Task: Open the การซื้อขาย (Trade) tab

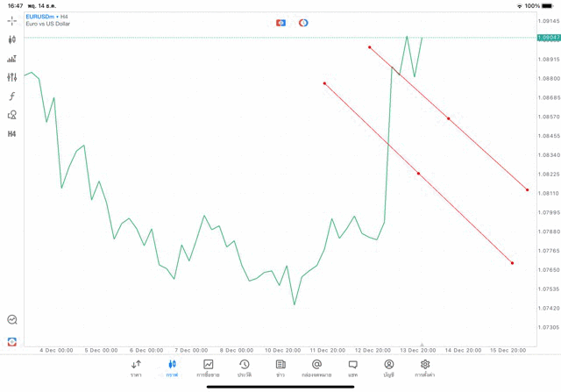Action: pyautogui.click(x=208, y=368)
